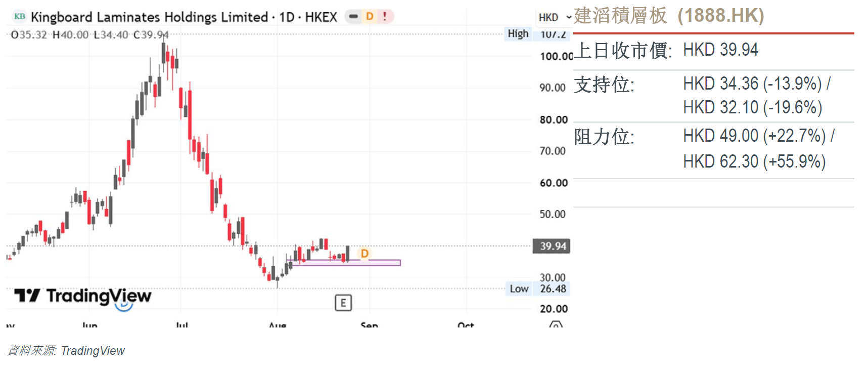Screen dimensions: 868x368
Task: Click the 70.00 price axis label
Action: pos(553,151)
